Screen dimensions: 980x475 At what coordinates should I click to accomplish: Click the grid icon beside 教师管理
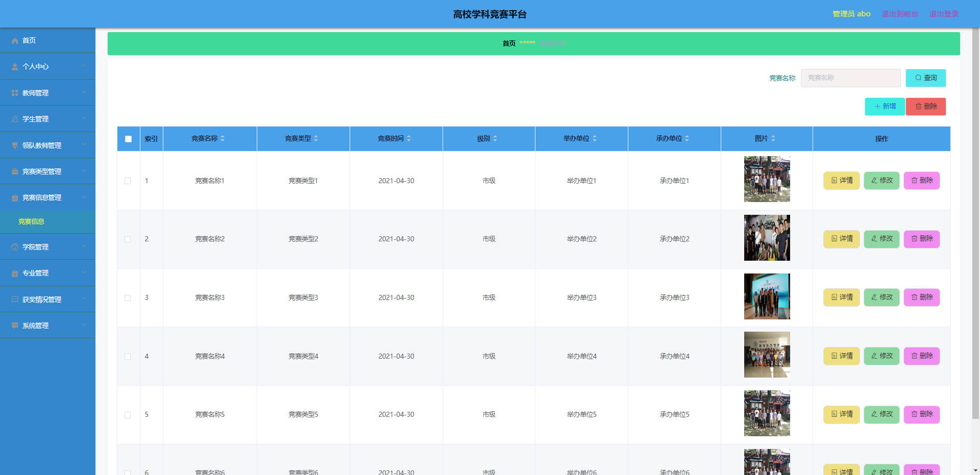[x=15, y=93]
